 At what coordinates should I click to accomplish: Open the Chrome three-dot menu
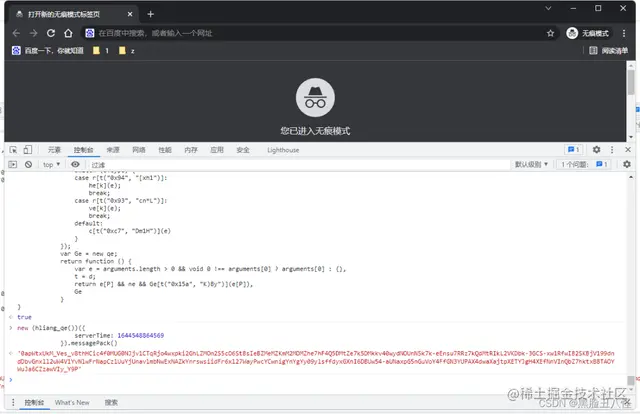pos(624,33)
